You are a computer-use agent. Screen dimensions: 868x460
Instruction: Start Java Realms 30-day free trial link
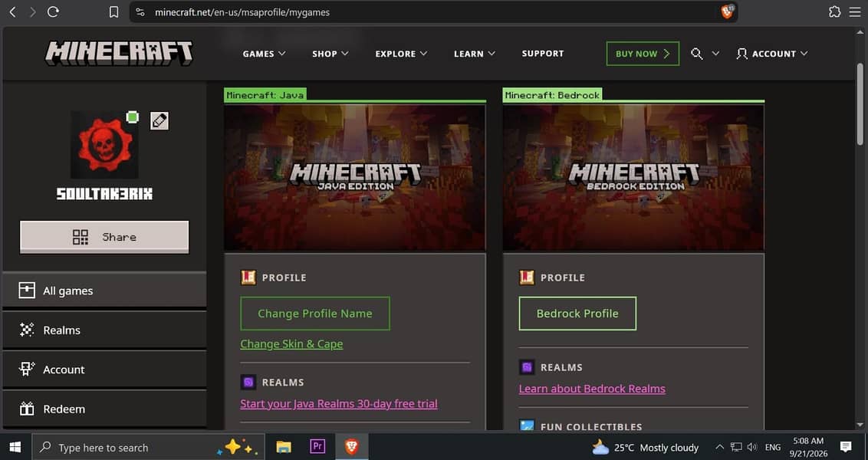click(339, 403)
